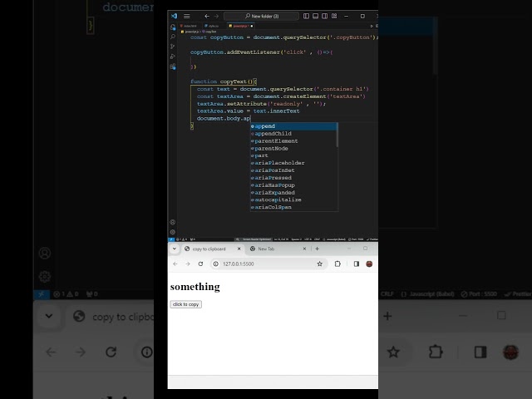Click the remote indicator in status bar

pyautogui.click(x=171, y=239)
